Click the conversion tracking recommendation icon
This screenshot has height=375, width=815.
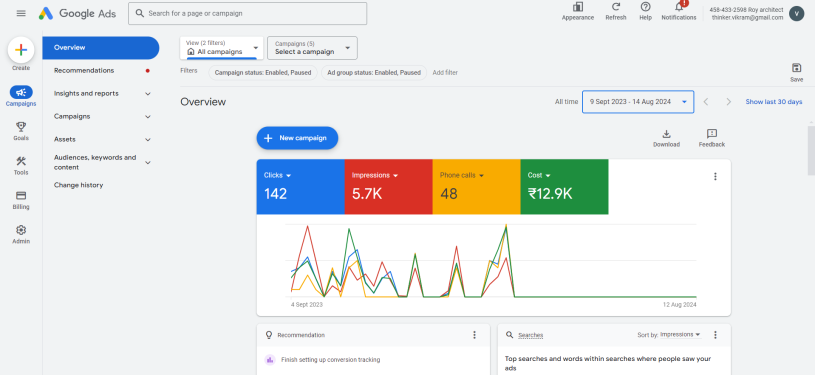pos(269,359)
